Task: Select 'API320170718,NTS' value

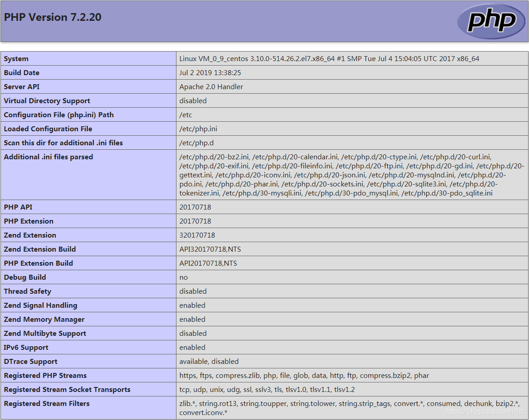Action: coord(210,249)
